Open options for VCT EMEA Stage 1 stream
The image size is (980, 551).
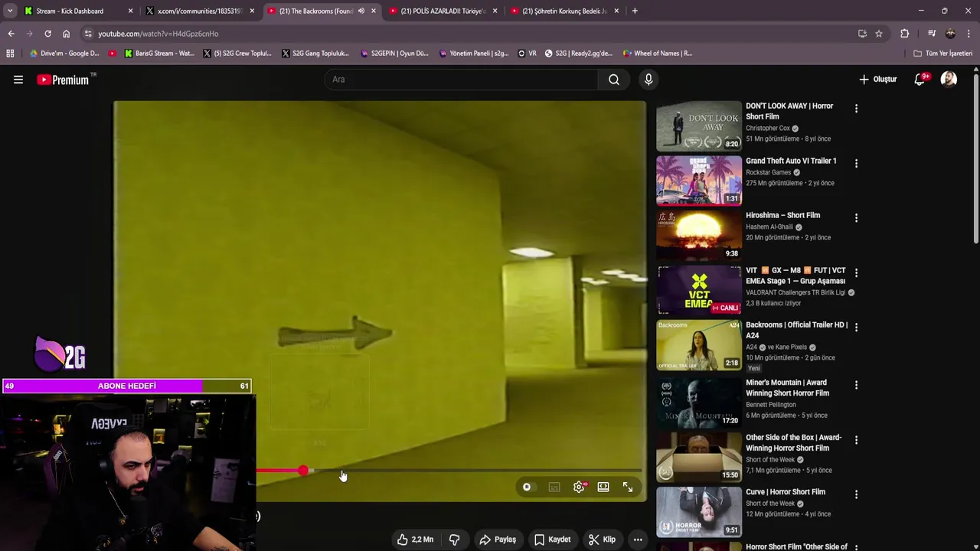click(856, 272)
